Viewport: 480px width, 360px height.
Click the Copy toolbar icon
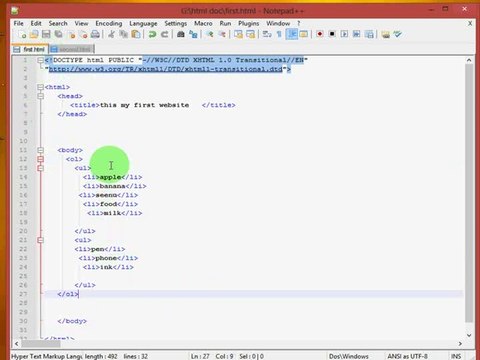[124, 34]
